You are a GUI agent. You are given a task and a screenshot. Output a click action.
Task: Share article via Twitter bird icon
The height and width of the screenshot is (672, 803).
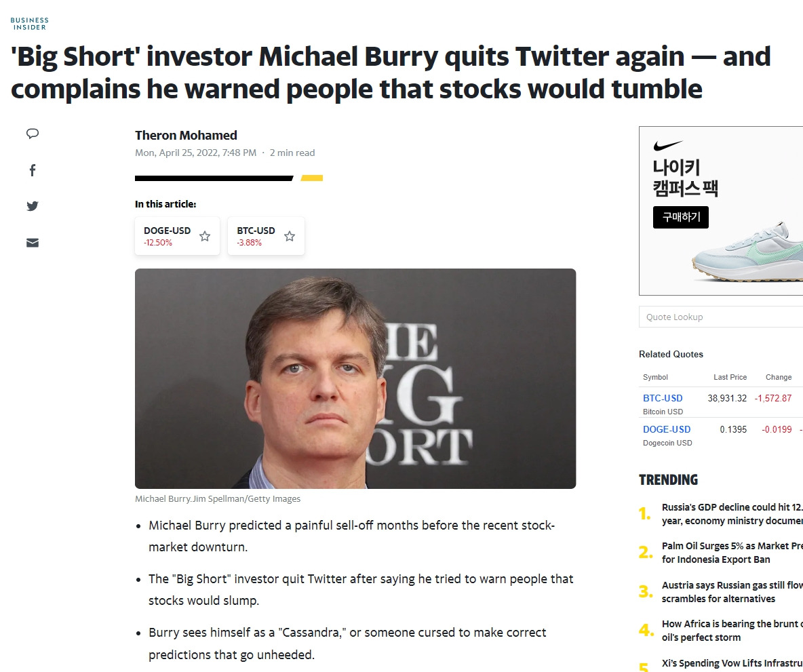(x=33, y=206)
